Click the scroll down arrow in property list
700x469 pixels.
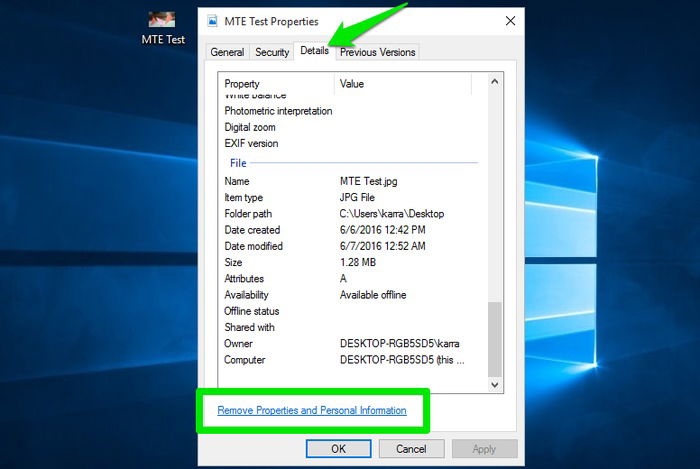pos(495,385)
